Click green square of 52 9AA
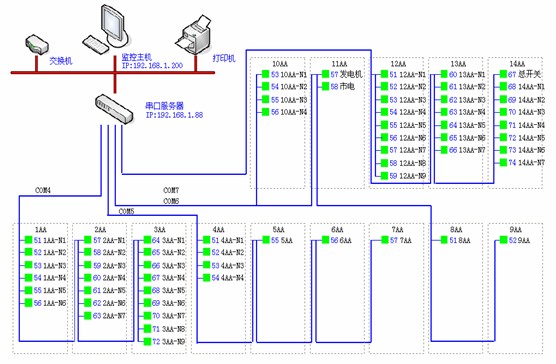This screenshot has width=556, height=364. click(x=504, y=240)
